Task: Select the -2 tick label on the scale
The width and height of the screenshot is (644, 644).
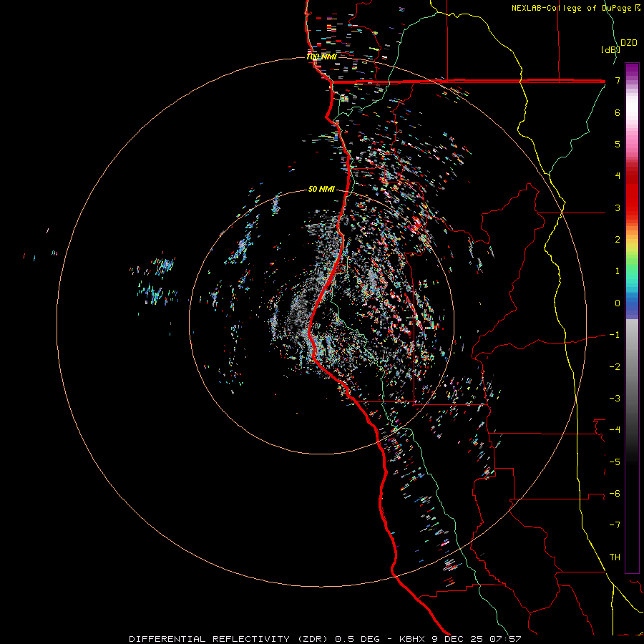Action: pyautogui.click(x=615, y=366)
